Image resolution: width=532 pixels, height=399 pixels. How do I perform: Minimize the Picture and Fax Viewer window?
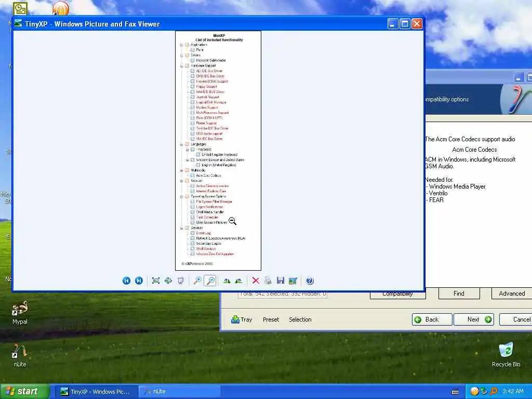[393, 24]
